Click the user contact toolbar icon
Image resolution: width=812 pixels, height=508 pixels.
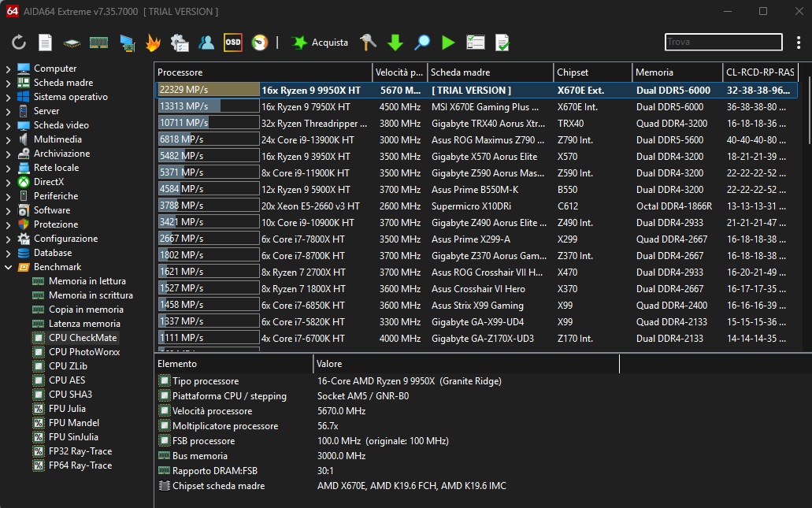206,43
